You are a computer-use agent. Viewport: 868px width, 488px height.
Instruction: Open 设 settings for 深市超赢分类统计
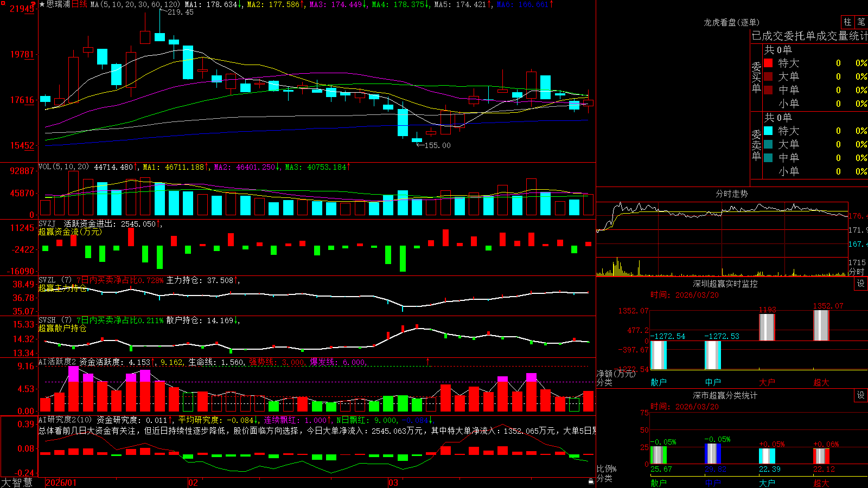pos(861,395)
